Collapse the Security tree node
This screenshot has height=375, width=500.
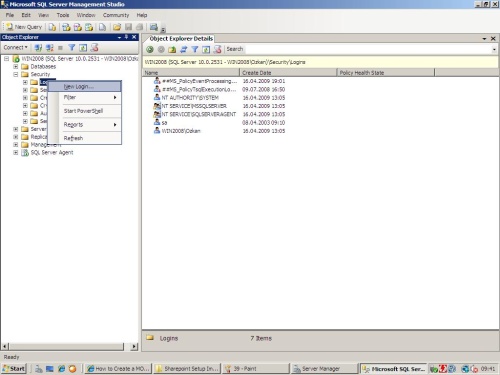[x=16, y=74]
